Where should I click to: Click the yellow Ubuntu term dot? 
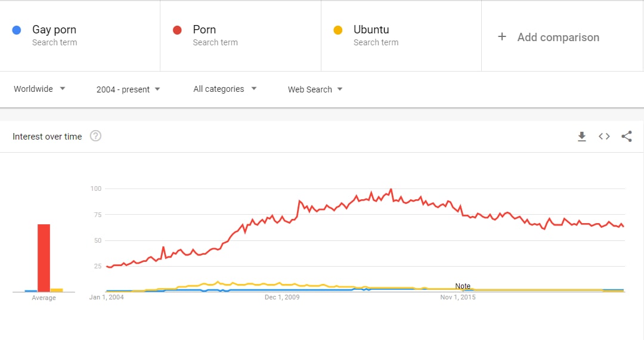(x=338, y=30)
